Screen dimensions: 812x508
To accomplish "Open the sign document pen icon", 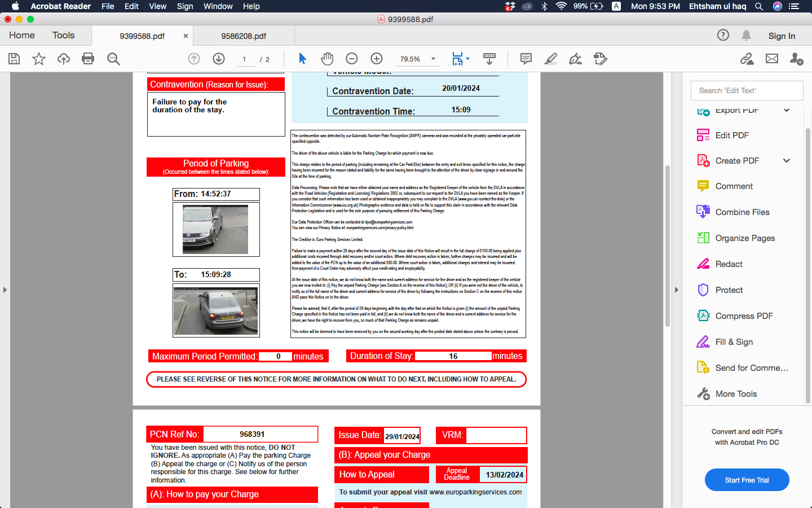I will [x=575, y=59].
